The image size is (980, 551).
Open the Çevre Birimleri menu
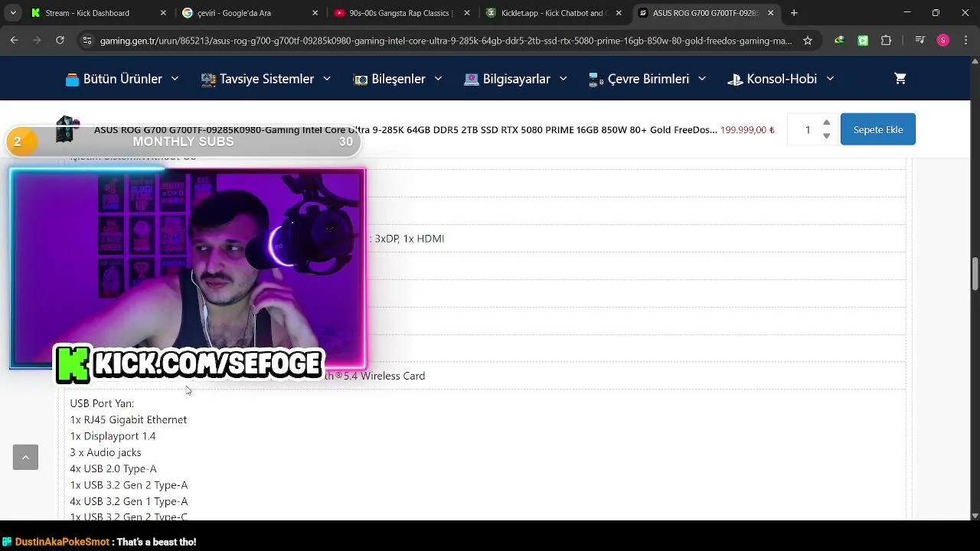(x=648, y=79)
